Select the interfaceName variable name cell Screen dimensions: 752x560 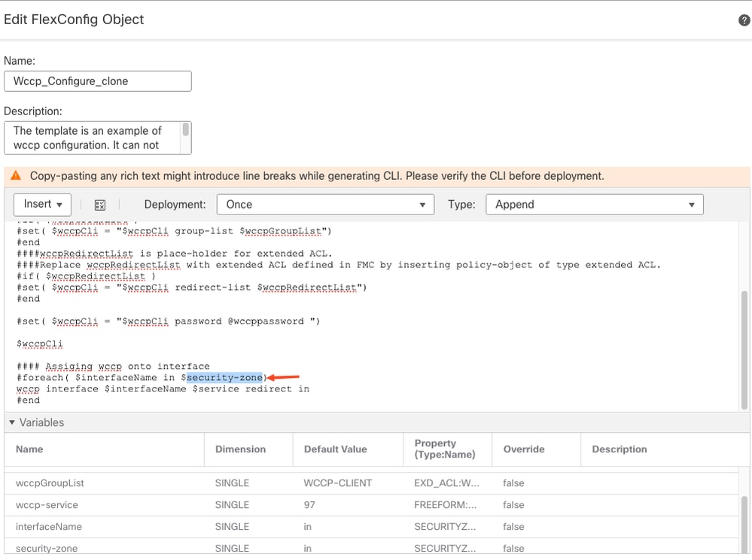48,527
